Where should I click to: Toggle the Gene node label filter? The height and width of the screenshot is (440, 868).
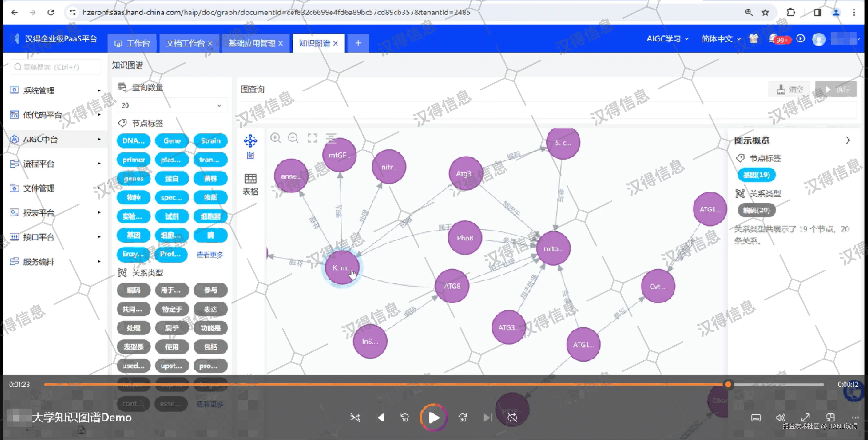point(172,141)
